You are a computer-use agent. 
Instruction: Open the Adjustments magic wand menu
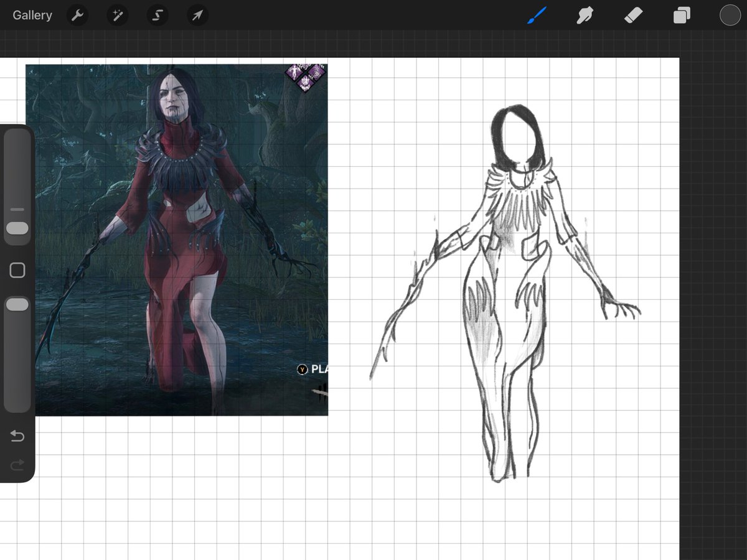[x=117, y=15]
